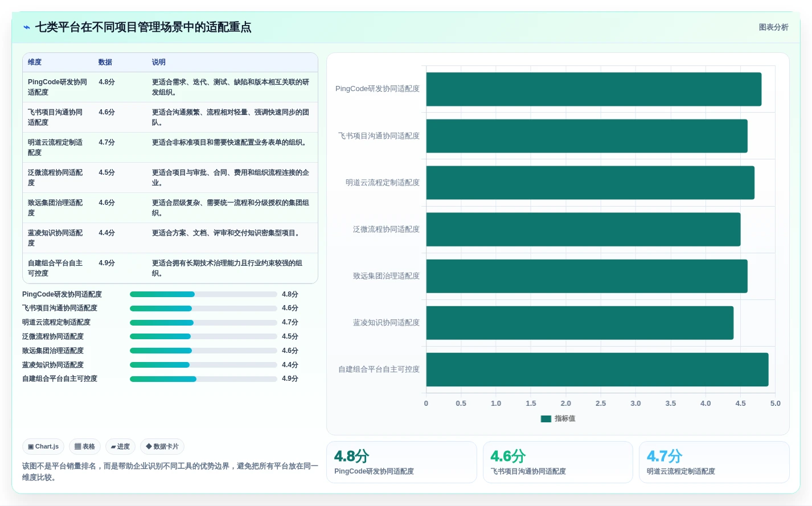Open the 4.6分 飞书项目沟通协同适配度 data card

pos(557,462)
